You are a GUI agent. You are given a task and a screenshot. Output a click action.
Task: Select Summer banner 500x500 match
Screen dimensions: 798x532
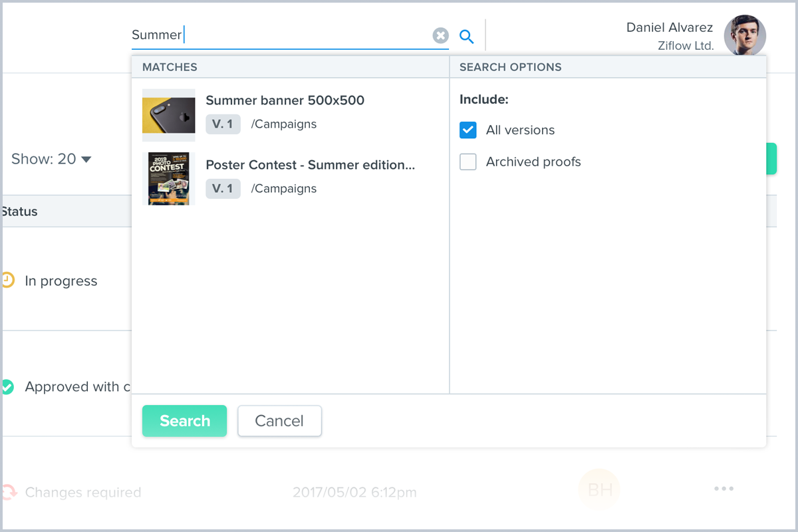point(285,100)
